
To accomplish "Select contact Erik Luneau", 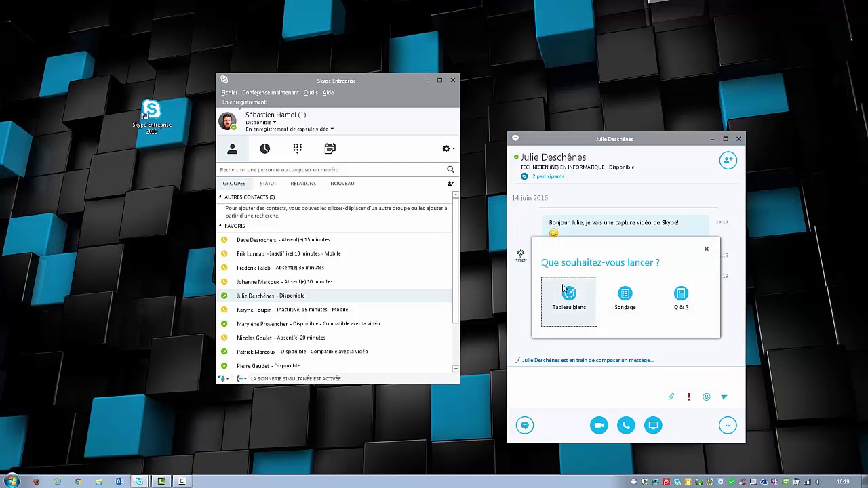I will 335,253.
